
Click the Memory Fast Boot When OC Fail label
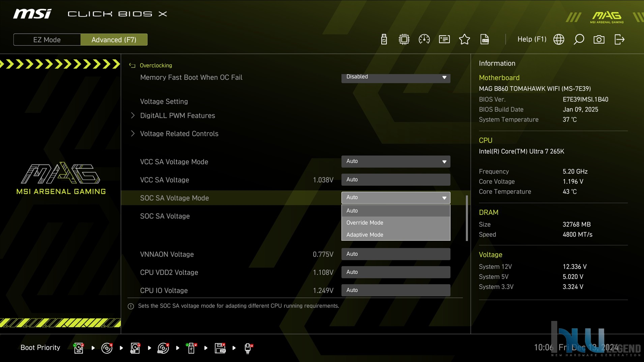pos(191,78)
